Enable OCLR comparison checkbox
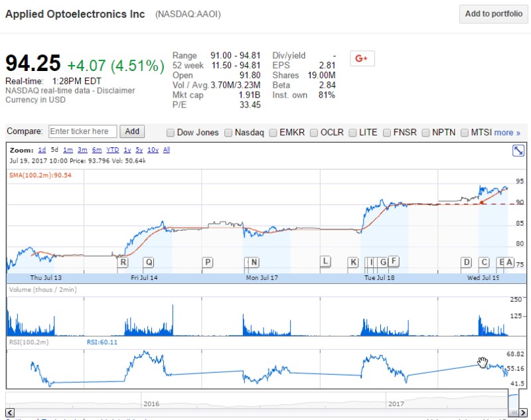This screenshot has height=420, width=531. [x=314, y=133]
